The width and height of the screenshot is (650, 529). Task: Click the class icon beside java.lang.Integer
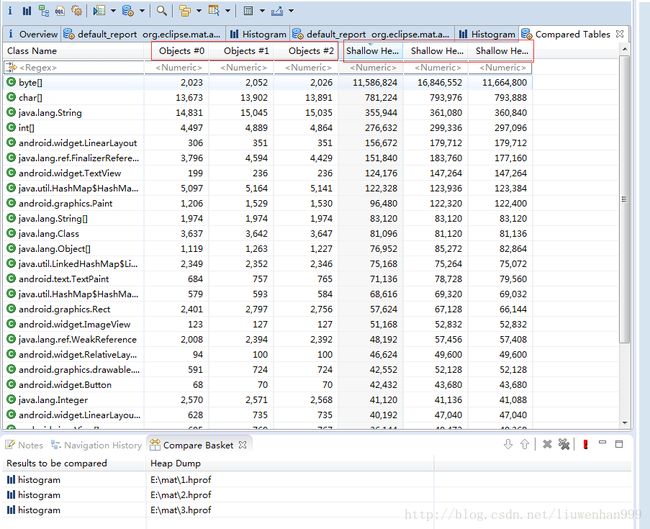click(x=11, y=400)
